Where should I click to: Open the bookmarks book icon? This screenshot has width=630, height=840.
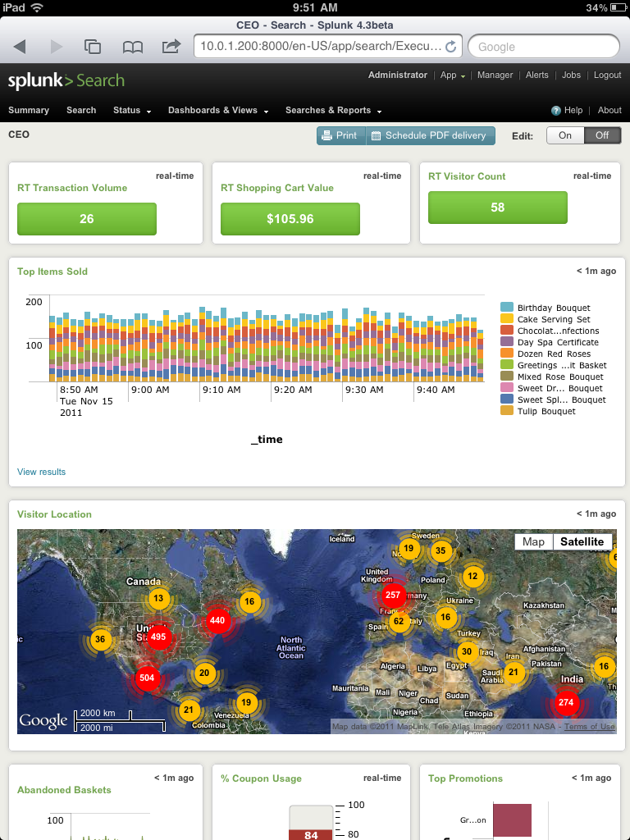pos(132,47)
